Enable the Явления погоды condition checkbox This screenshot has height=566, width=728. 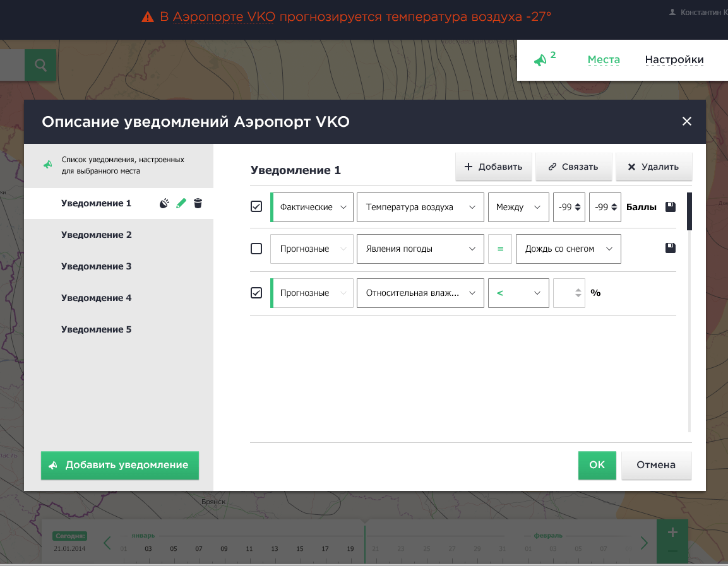[256, 249]
